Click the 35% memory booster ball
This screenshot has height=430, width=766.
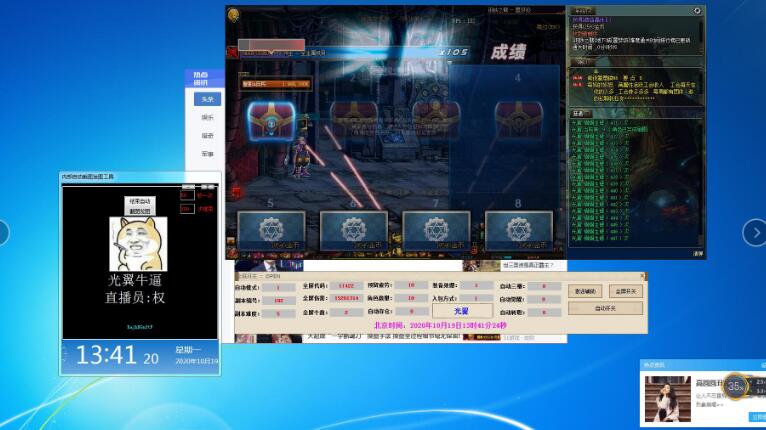[x=735, y=386]
